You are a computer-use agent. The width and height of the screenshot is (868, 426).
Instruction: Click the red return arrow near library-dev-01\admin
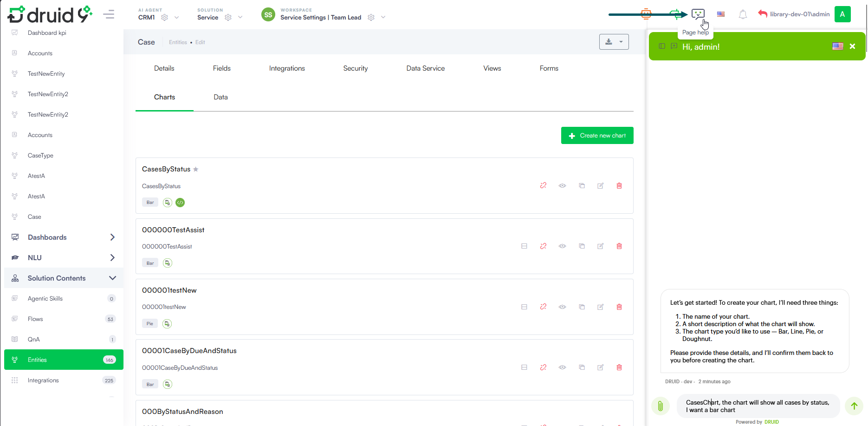(x=762, y=14)
